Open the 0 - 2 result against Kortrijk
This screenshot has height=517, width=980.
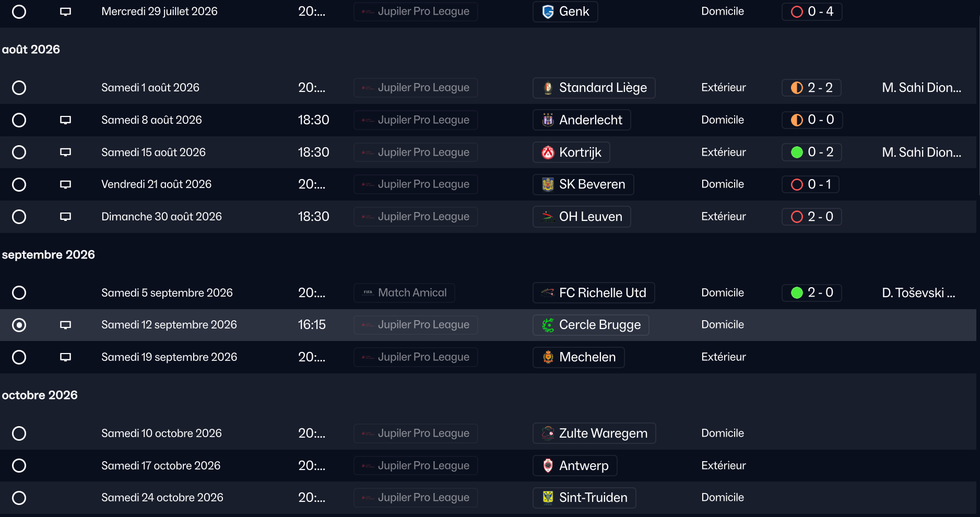820,152
